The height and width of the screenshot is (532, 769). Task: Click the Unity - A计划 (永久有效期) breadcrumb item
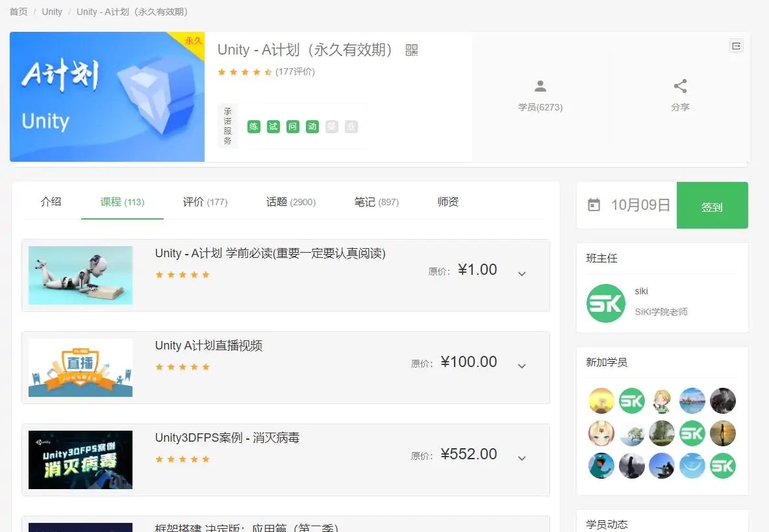[x=132, y=12]
